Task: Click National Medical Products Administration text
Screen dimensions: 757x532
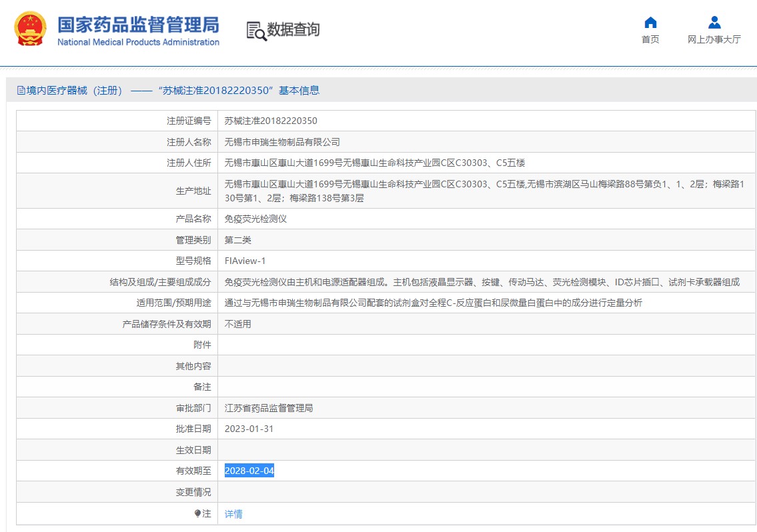Action: 138,42
